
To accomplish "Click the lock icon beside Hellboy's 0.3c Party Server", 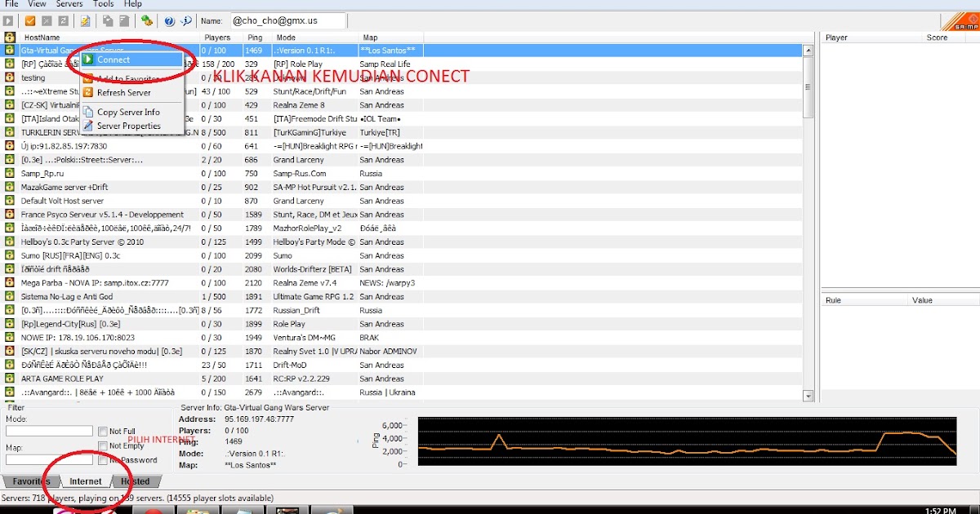I will pyautogui.click(x=9, y=241).
